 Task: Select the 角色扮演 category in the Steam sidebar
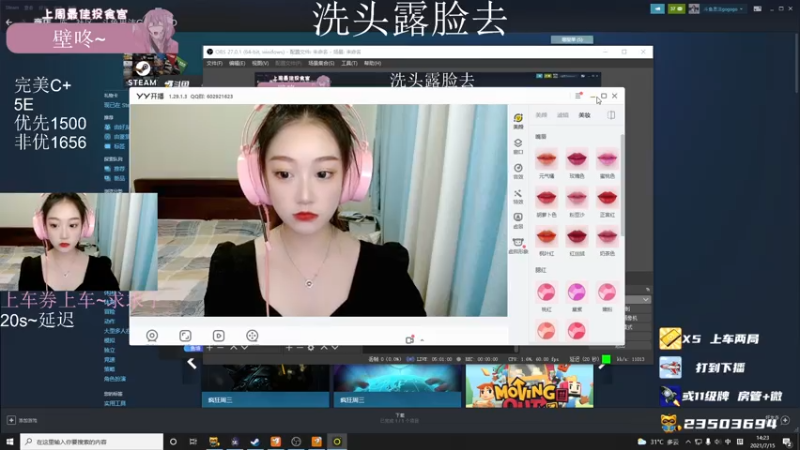[115, 379]
